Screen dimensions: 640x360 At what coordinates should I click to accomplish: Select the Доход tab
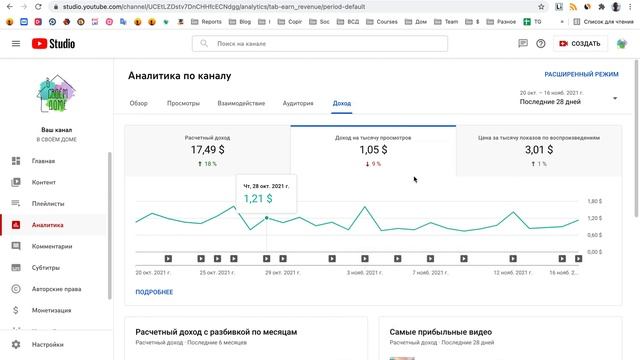[342, 103]
